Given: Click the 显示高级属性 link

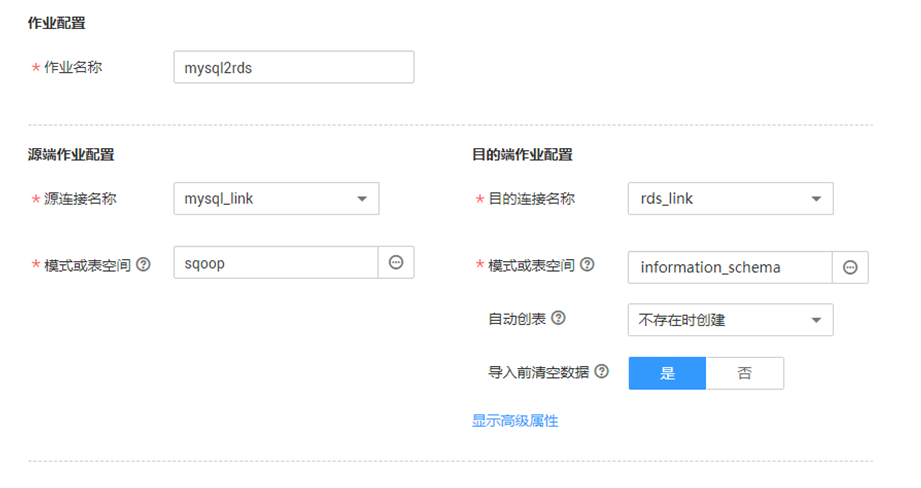Looking at the screenshot, I should [515, 421].
